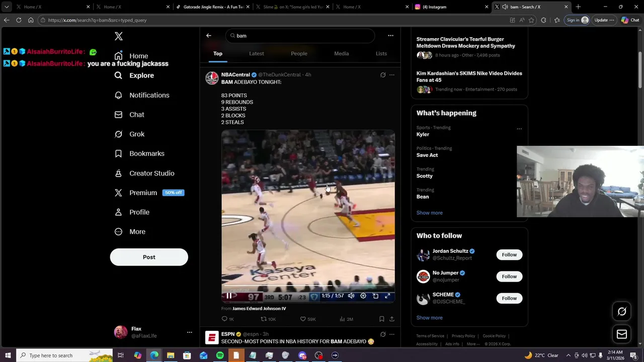Click Grok icon on NBACentral post
This screenshot has height=362, width=644.
383,75
